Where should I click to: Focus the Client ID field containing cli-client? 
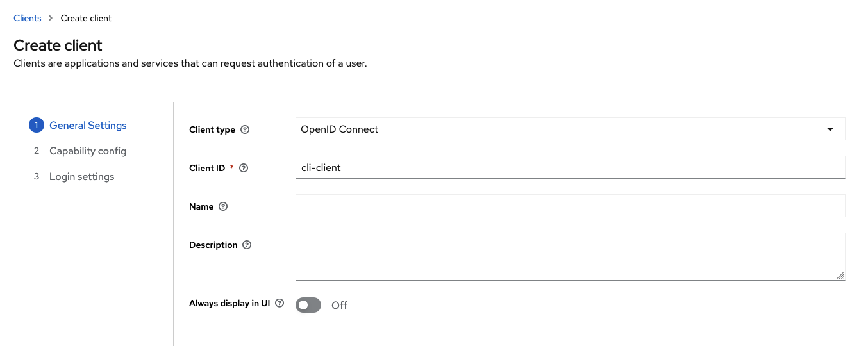pyautogui.click(x=570, y=167)
